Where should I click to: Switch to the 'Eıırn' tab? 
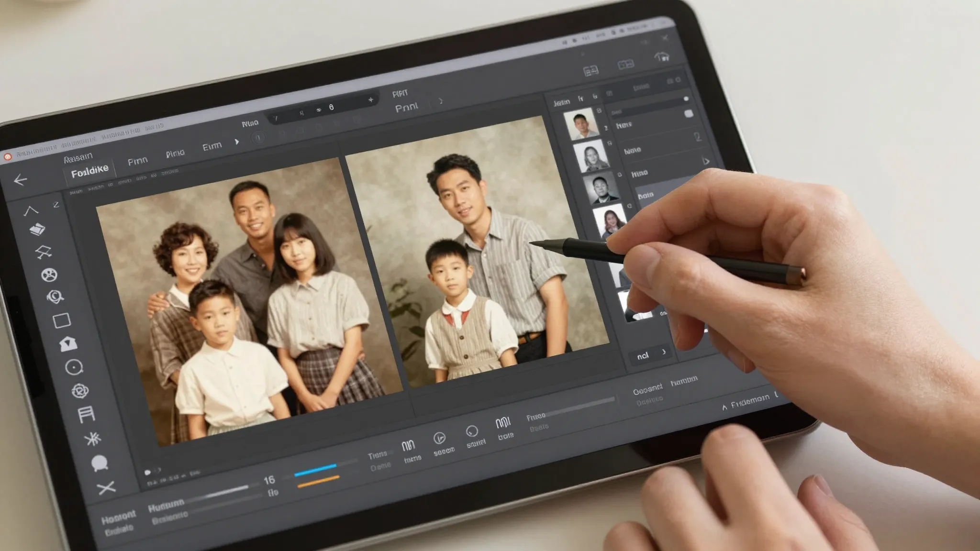[x=212, y=146]
